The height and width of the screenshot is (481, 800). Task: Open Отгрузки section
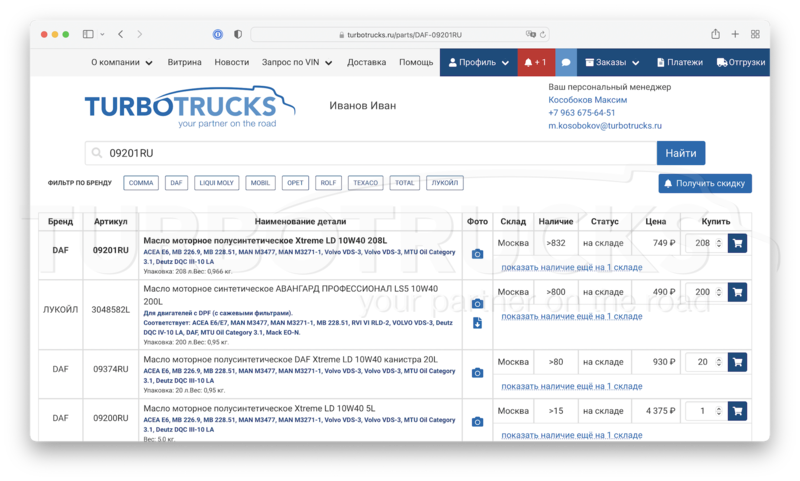tap(741, 62)
